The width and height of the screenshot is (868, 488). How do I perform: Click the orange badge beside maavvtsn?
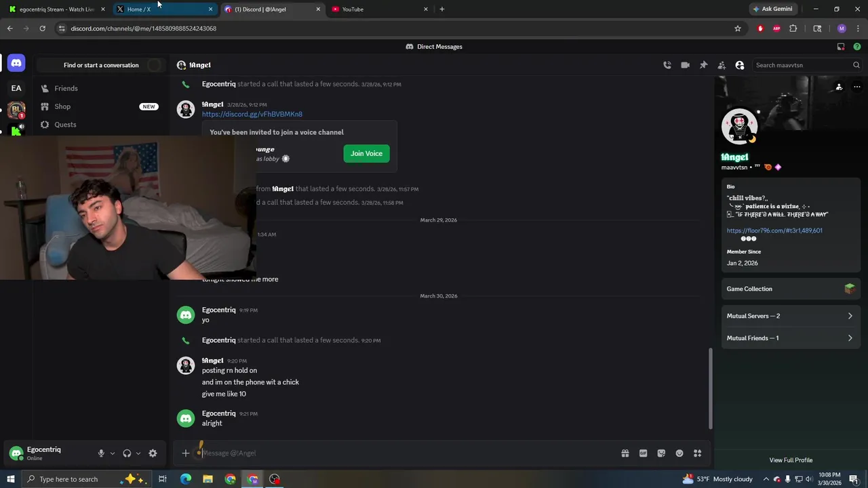pos(768,167)
